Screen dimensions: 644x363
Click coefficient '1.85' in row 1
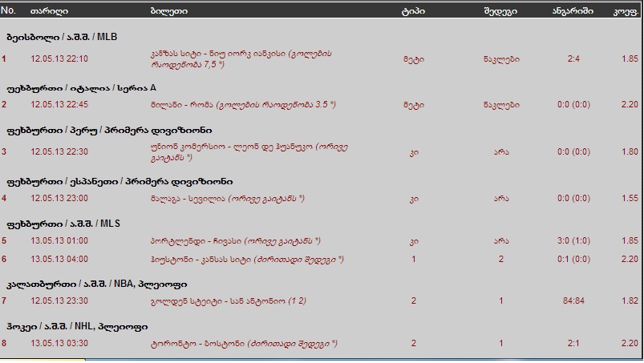point(630,59)
